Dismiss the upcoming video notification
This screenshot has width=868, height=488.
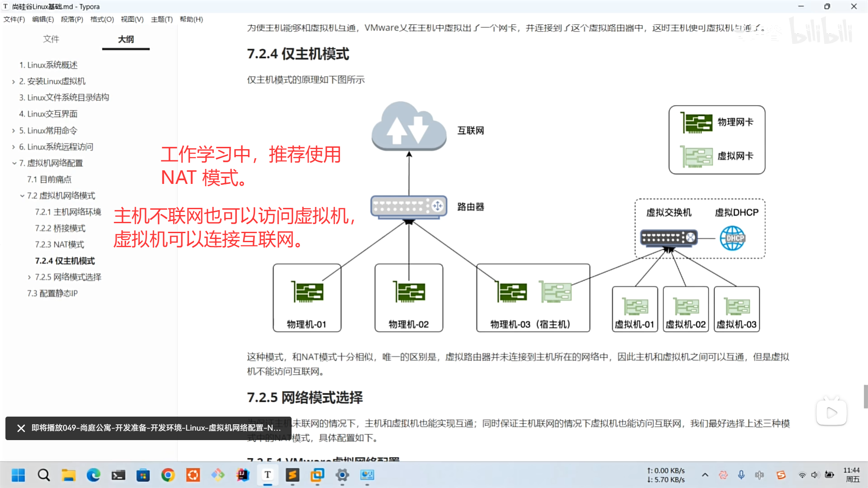pyautogui.click(x=21, y=428)
